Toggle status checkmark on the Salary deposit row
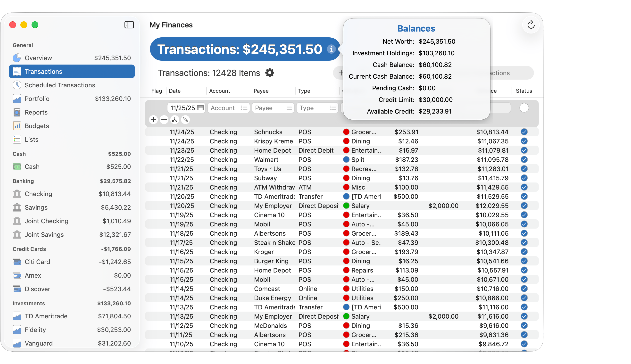Viewport: 631px width, 364px height. (x=524, y=206)
